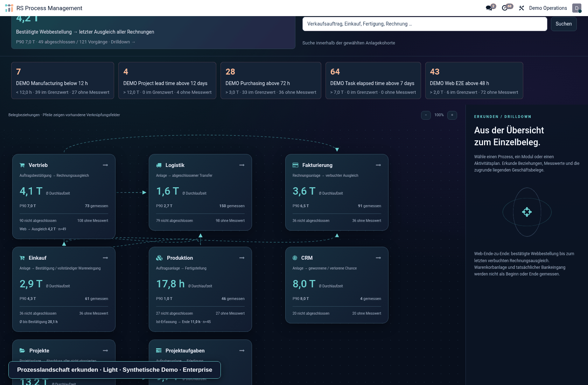Open the RS Process Management app logo
This screenshot has width=588, height=385.
pos(9,8)
